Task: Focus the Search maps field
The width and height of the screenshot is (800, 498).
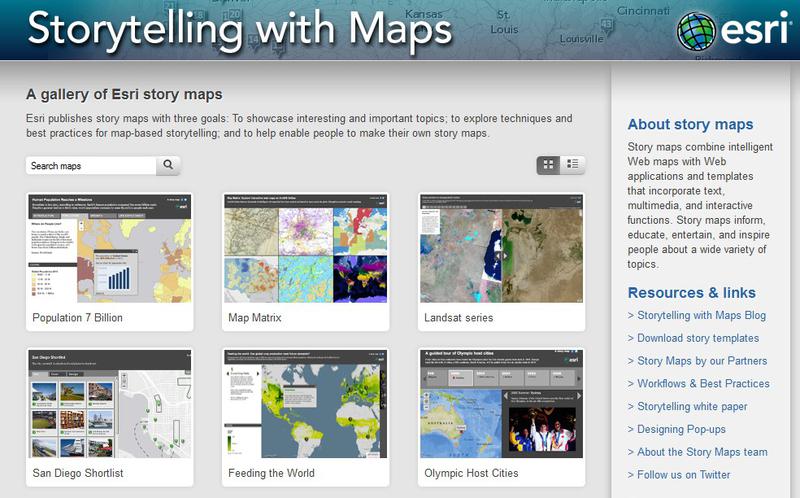Action: tap(91, 166)
